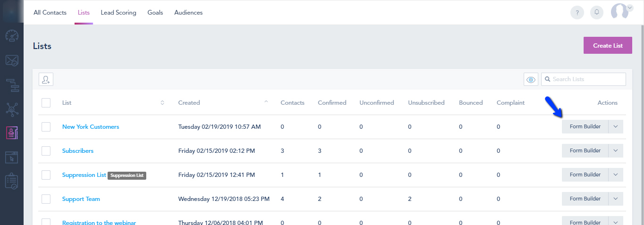Go to the All Contacts tab
Viewport: 644px width, 225px height.
point(50,13)
